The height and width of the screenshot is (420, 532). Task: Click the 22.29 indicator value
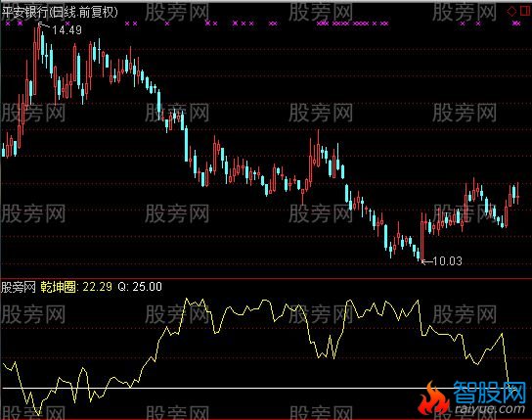tap(98, 287)
